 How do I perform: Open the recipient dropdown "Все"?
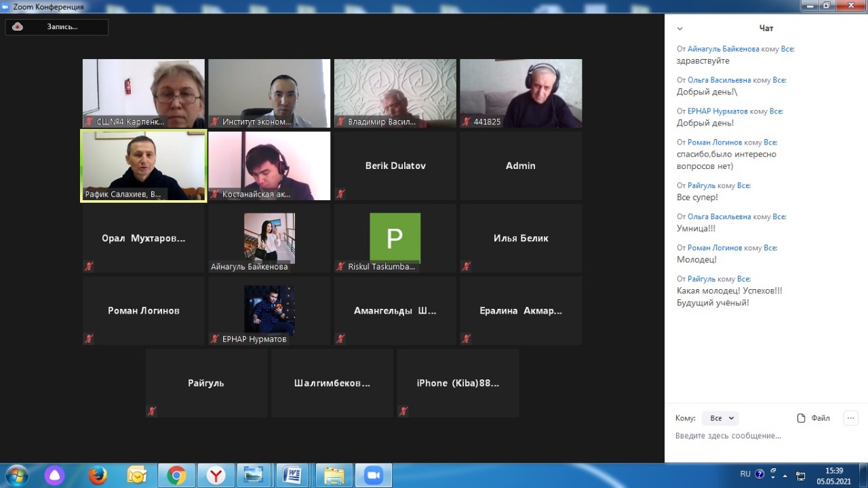coord(720,418)
